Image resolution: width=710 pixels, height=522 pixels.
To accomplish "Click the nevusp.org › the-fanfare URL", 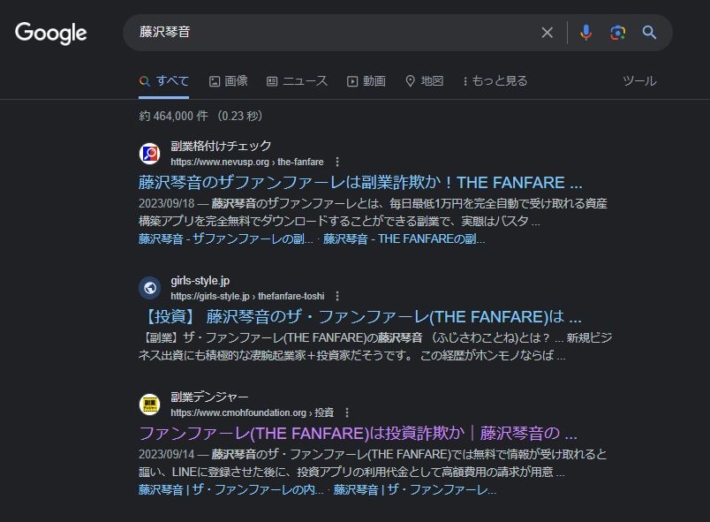I will [x=247, y=162].
